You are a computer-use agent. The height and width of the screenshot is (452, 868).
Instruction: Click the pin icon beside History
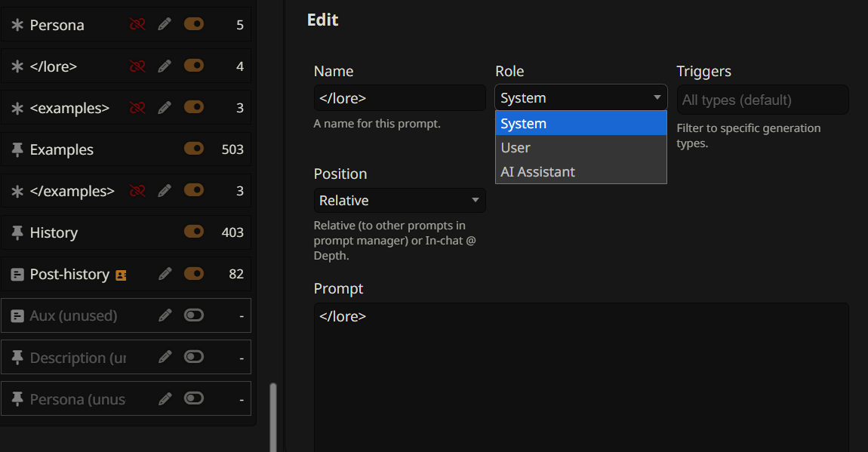click(17, 232)
